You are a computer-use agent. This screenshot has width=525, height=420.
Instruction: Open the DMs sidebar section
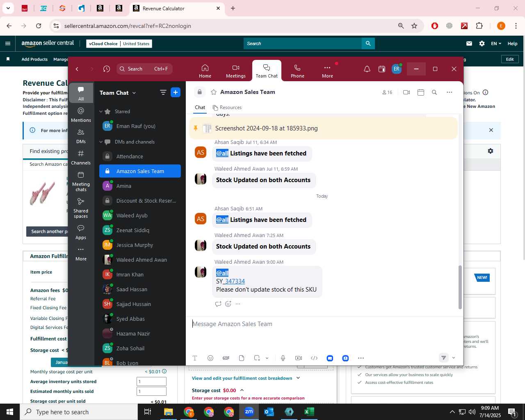pos(81,136)
